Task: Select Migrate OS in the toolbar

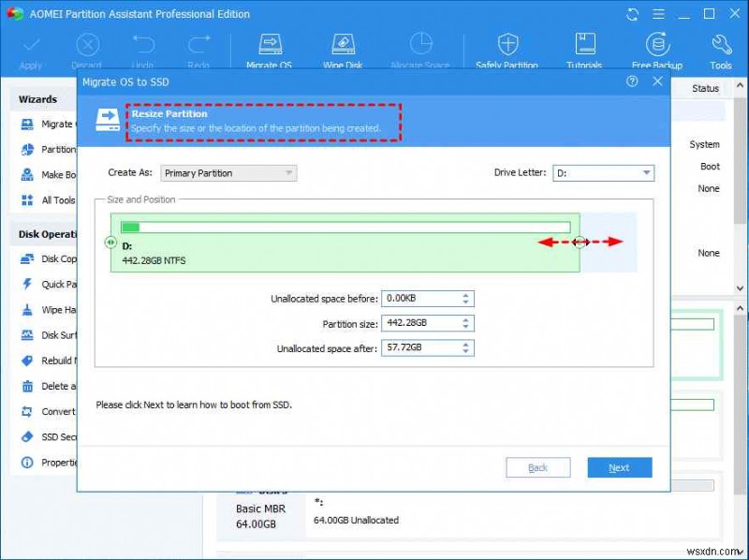Action: [x=269, y=47]
